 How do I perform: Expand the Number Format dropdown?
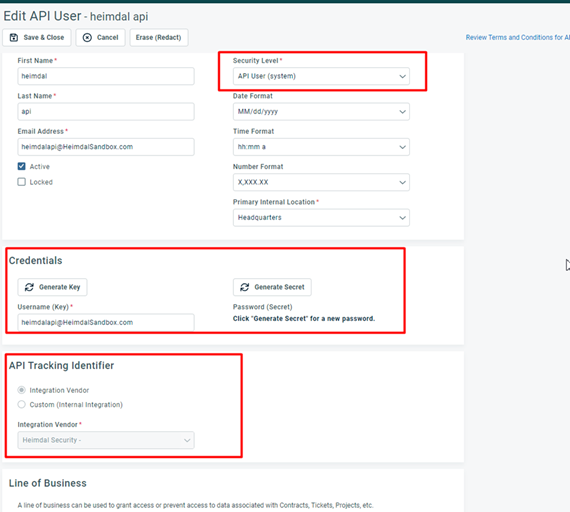pyautogui.click(x=321, y=182)
